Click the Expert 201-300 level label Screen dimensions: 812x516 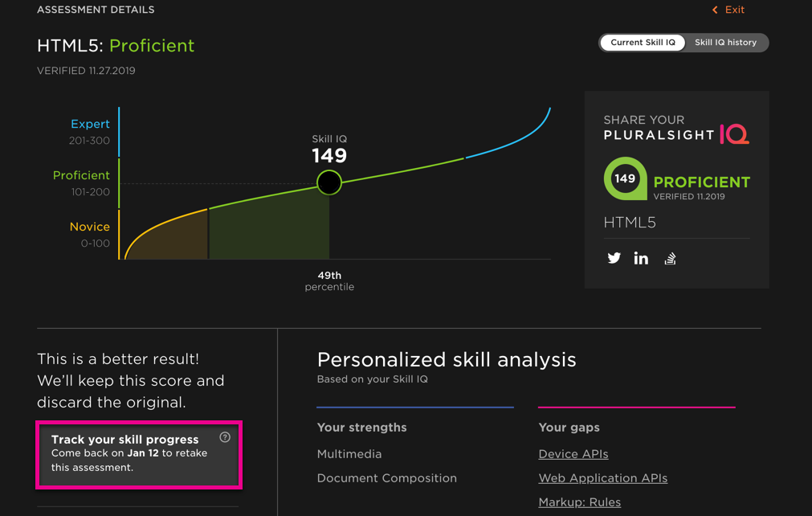(x=89, y=132)
